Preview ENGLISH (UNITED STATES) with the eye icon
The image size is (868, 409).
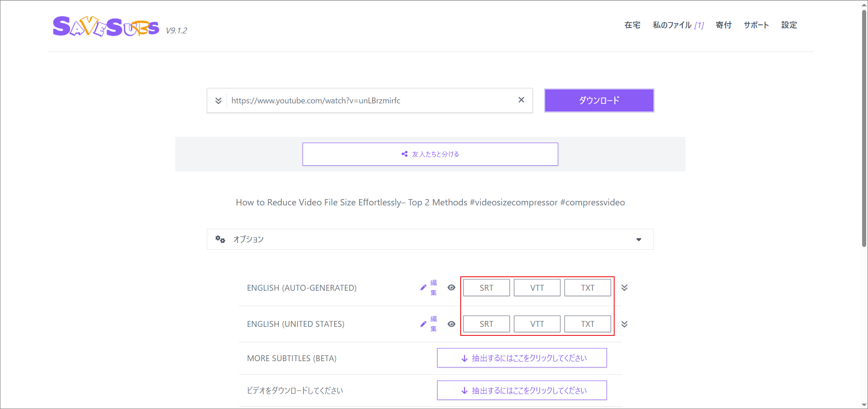(x=451, y=324)
